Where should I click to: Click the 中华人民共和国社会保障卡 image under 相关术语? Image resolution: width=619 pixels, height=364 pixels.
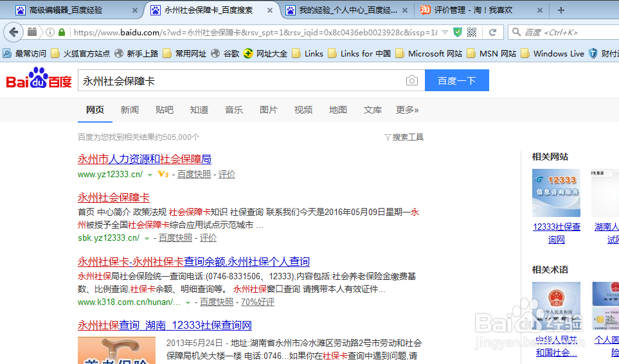point(556,306)
